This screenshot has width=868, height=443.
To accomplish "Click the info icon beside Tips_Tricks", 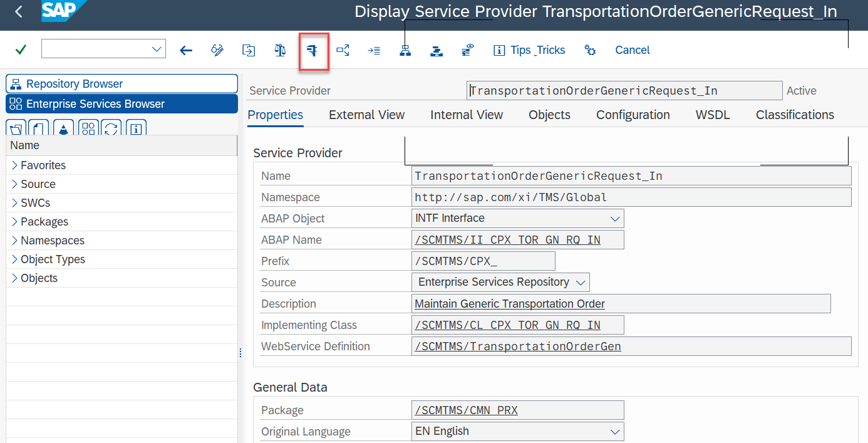I will tap(499, 50).
